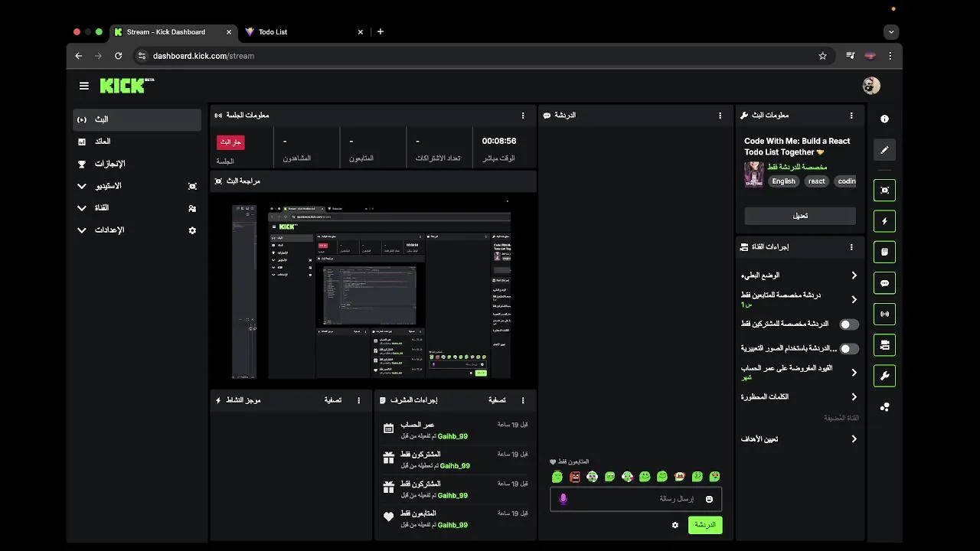Toggle the channel actions panel icon in right toolbar
Viewport: 980px width, 551px height.
click(884, 345)
